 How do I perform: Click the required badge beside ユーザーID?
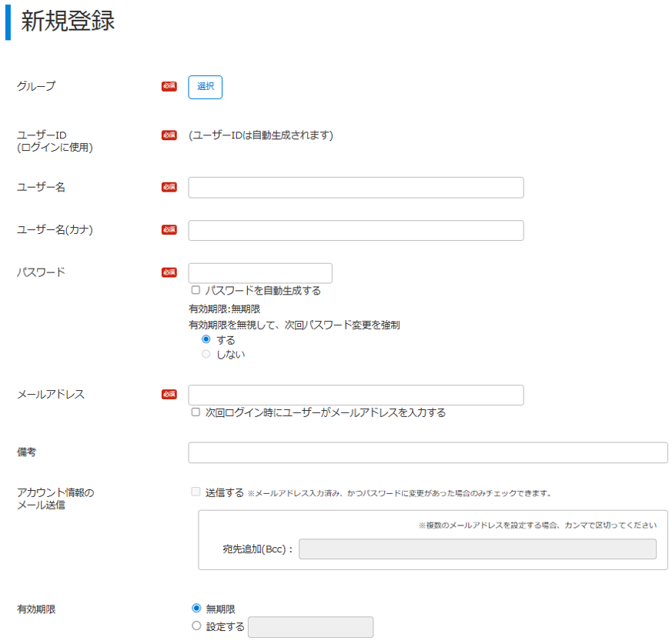click(x=169, y=135)
